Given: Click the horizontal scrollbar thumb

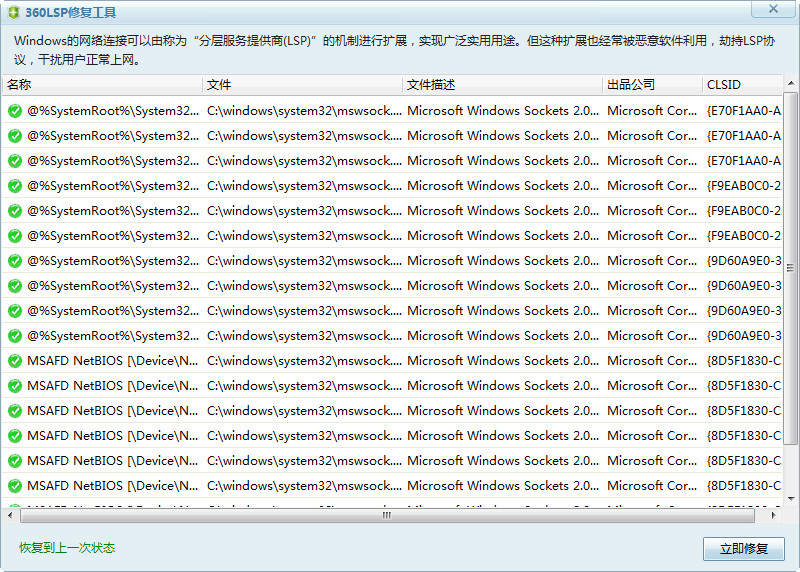Looking at the screenshot, I should point(387,515).
